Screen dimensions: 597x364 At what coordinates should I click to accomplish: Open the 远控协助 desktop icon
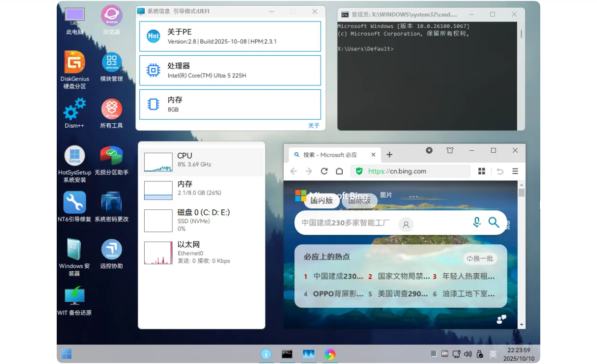pos(112,254)
